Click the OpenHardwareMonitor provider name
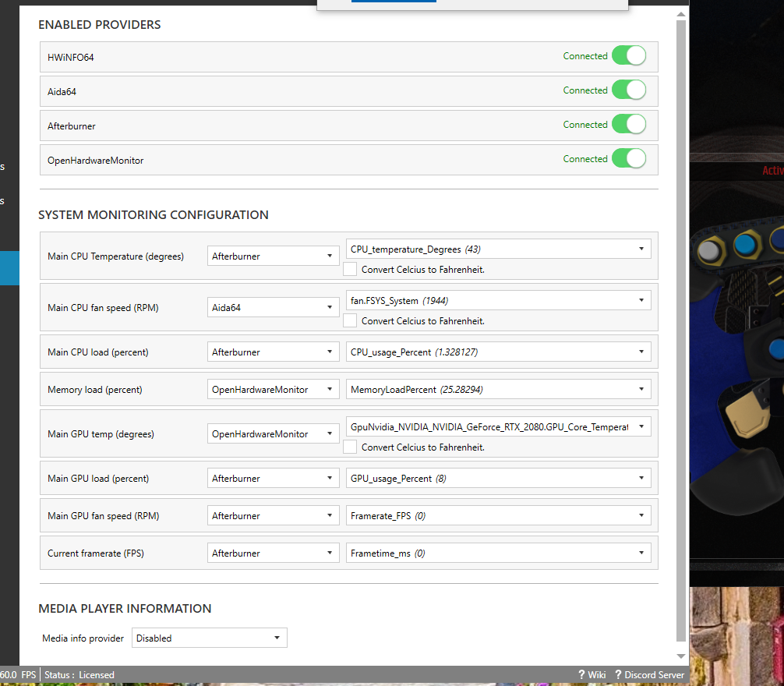 [x=96, y=161]
